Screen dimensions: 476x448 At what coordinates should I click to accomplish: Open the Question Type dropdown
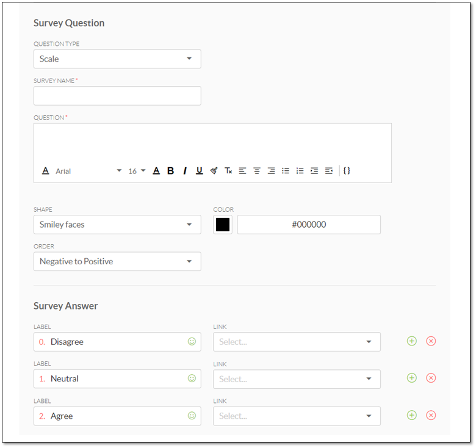[117, 59]
